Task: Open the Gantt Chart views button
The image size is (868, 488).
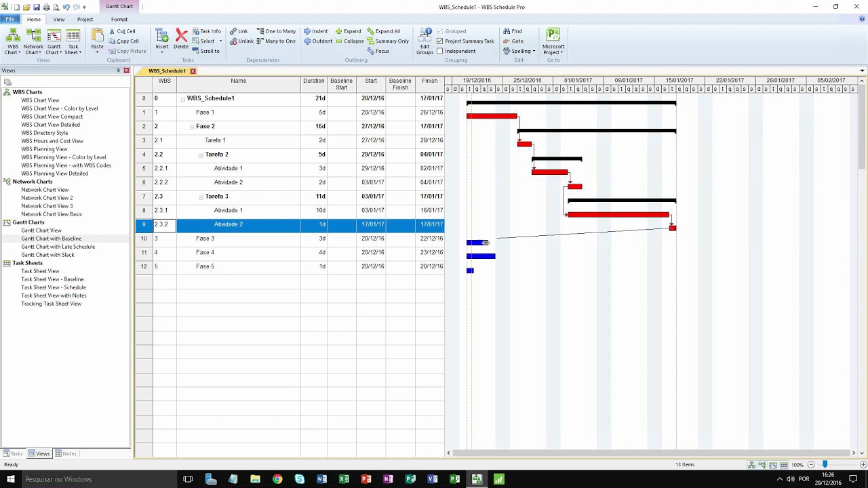Action: tap(54, 41)
